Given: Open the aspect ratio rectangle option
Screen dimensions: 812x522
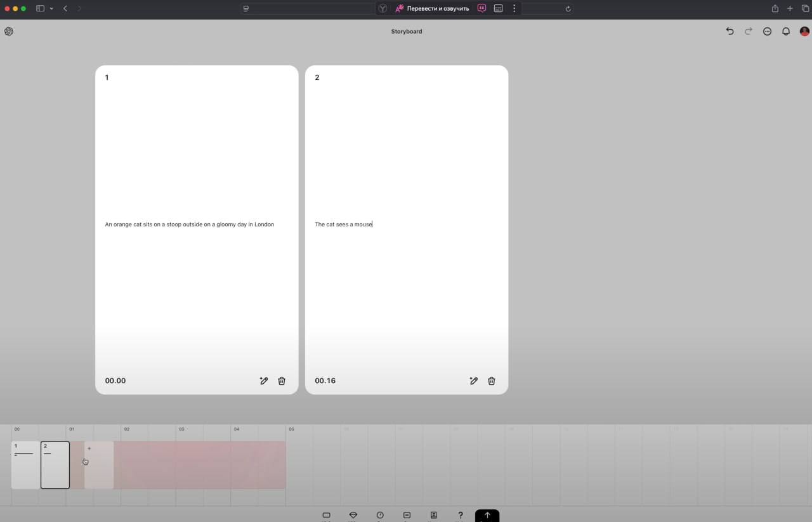Looking at the screenshot, I should tap(327, 515).
